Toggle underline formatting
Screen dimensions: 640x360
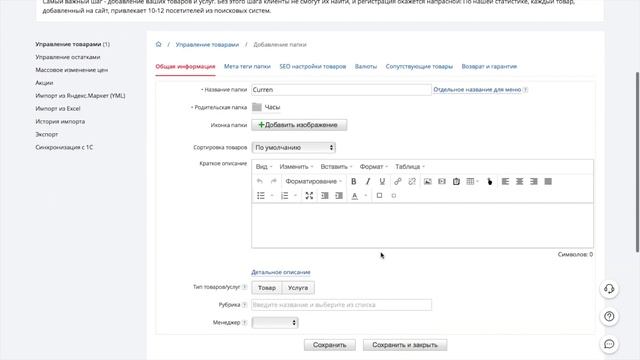coord(382,181)
